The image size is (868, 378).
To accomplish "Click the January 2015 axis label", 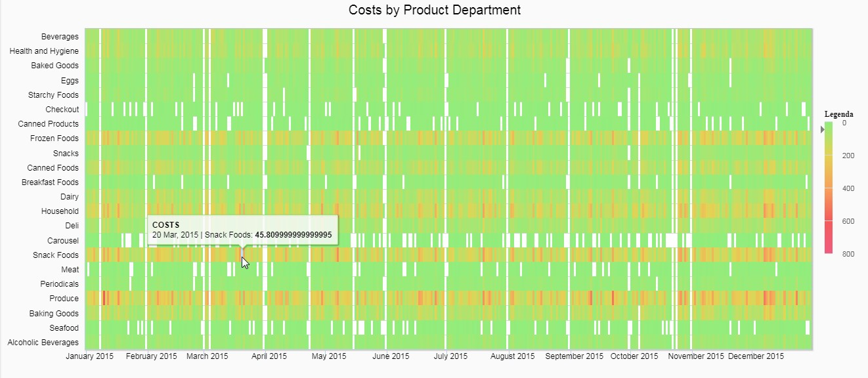I will click(x=90, y=356).
